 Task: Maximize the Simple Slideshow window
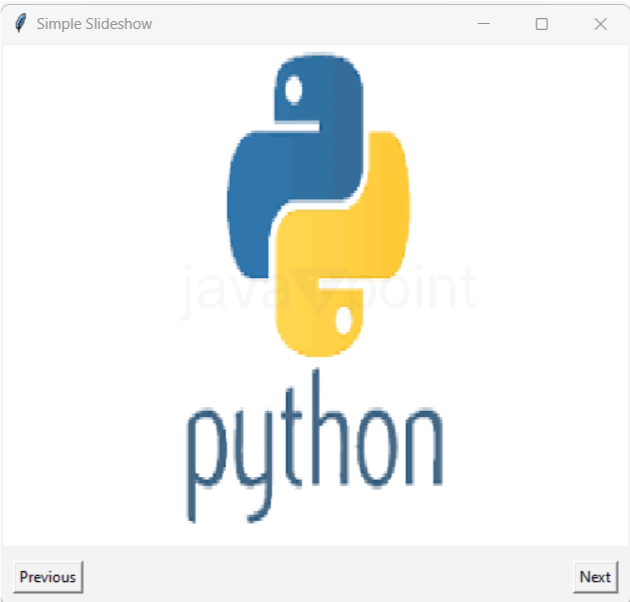(x=542, y=24)
